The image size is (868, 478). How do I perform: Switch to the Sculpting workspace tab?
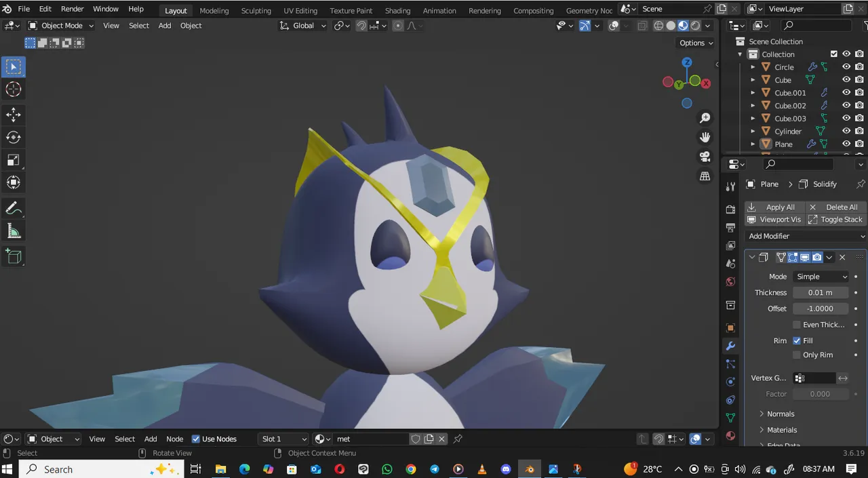coord(256,10)
